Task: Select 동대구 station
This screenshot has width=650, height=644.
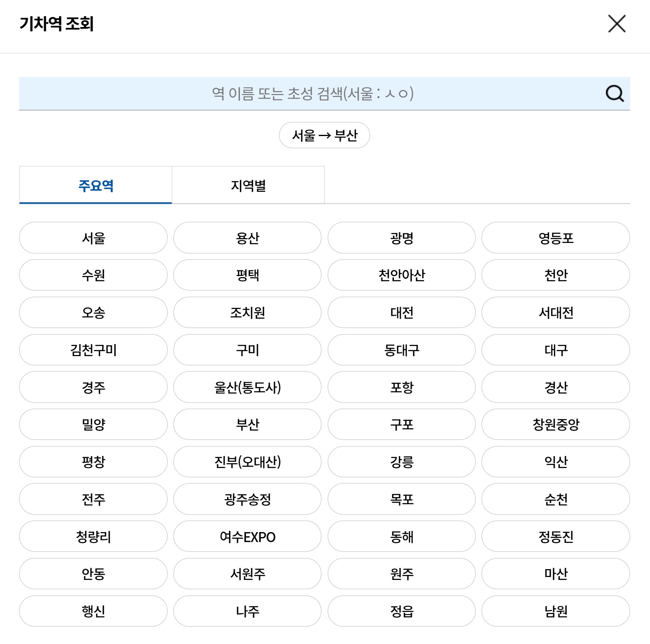Action: click(x=401, y=350)
